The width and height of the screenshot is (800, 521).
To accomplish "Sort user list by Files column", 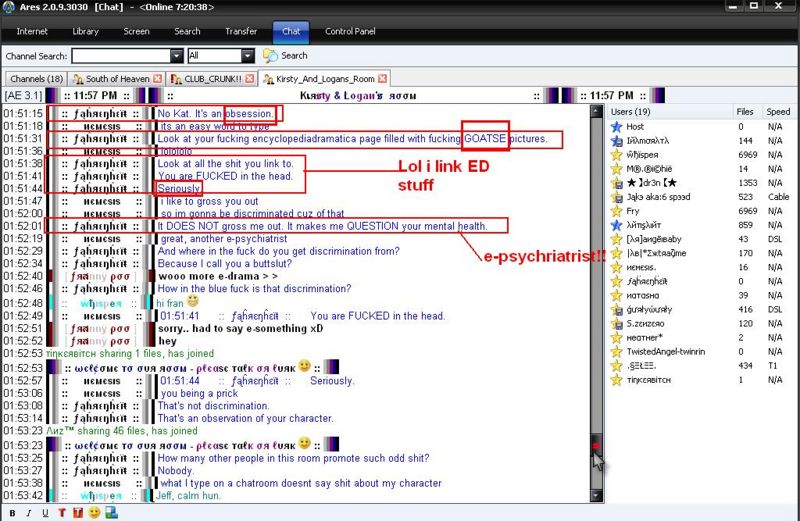I will [x=745, y=112].
